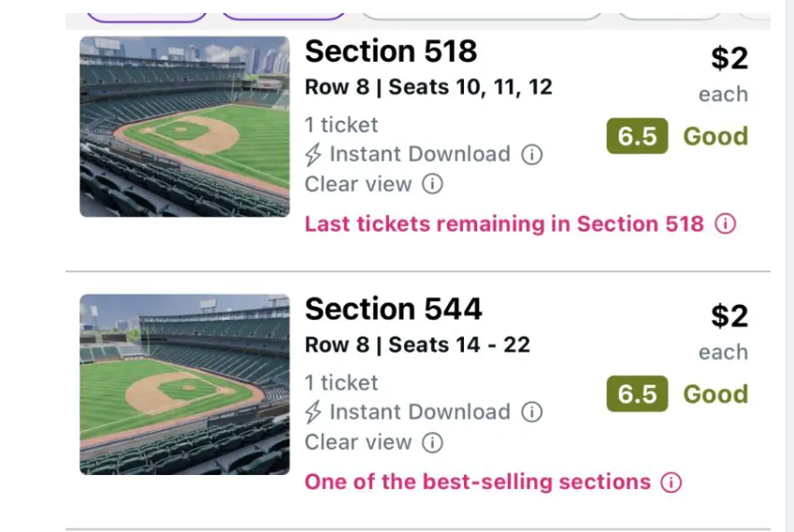This screenshot has width=794, height=532.
Task: Click info icon beside Clear view in Section 544
Action: pyautogui.click(x=432, y=442)
